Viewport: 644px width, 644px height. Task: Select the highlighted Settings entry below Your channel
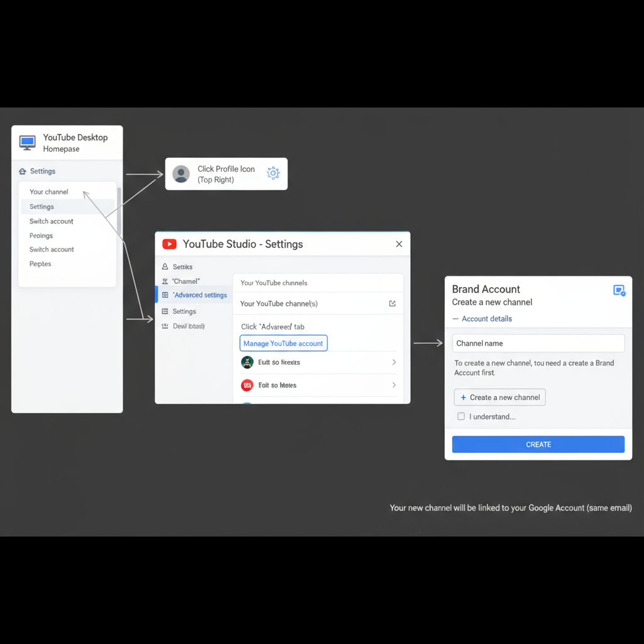point(68,206)
